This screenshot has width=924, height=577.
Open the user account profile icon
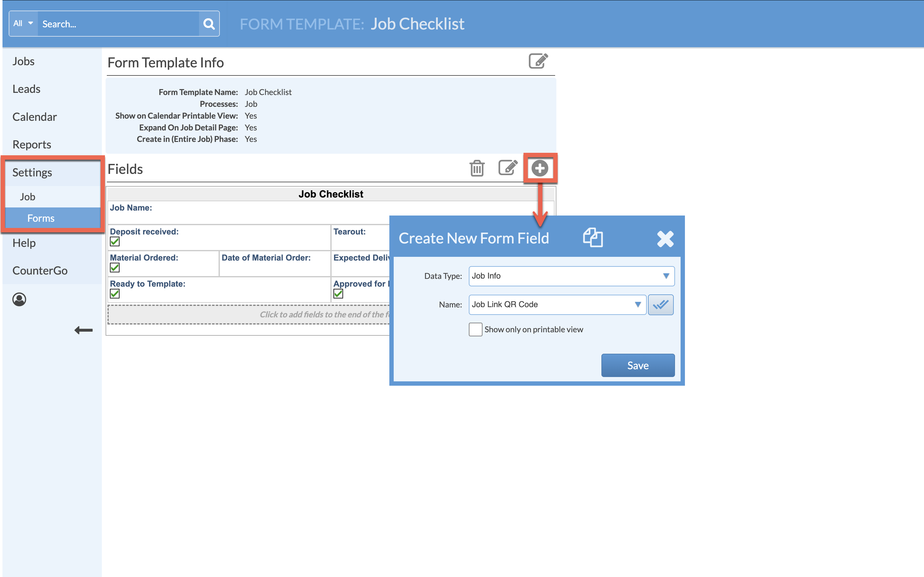tap(19, 300)
